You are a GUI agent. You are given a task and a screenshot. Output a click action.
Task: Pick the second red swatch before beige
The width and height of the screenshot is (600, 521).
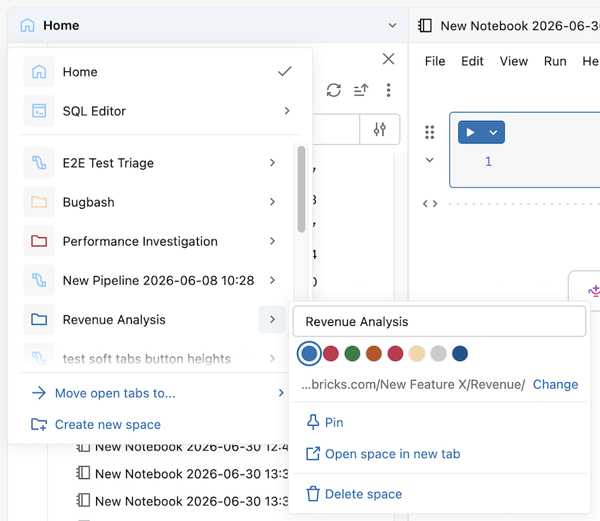tap(395, 353)
